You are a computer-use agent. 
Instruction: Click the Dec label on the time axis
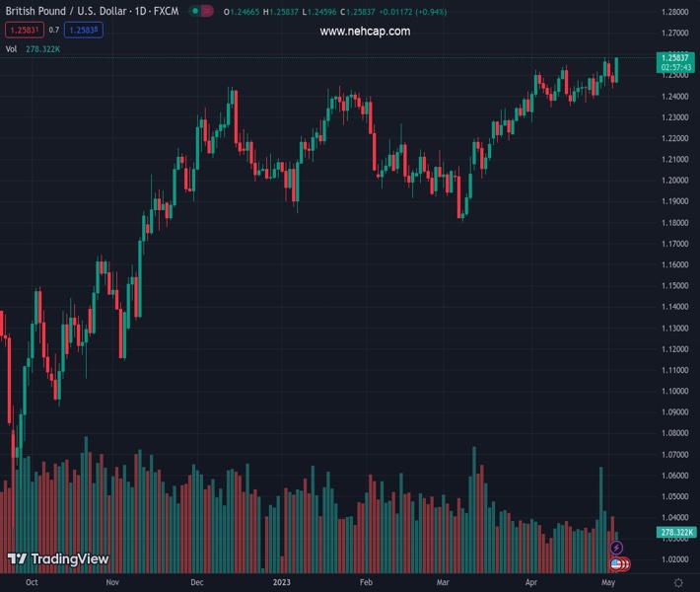(x=196, y=583)
